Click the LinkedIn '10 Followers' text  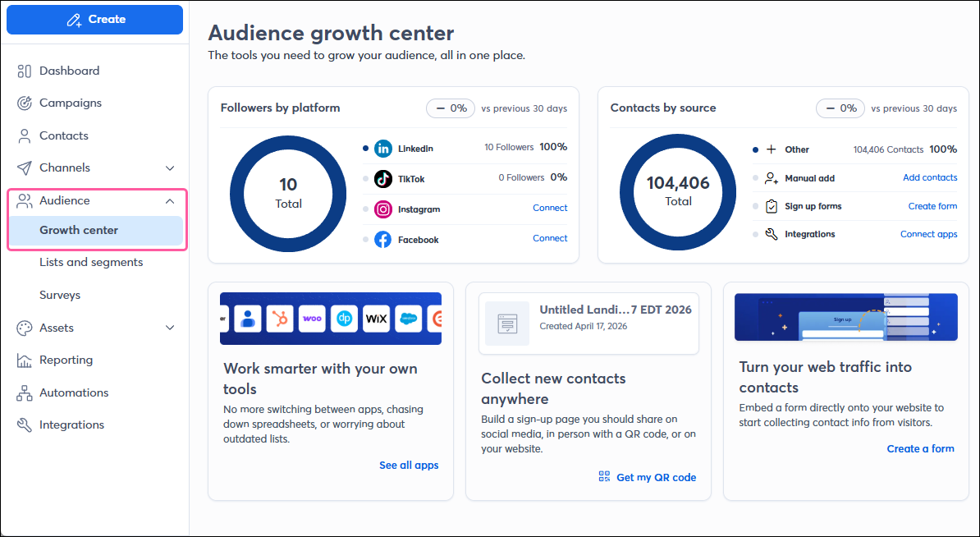click(509, 148)
